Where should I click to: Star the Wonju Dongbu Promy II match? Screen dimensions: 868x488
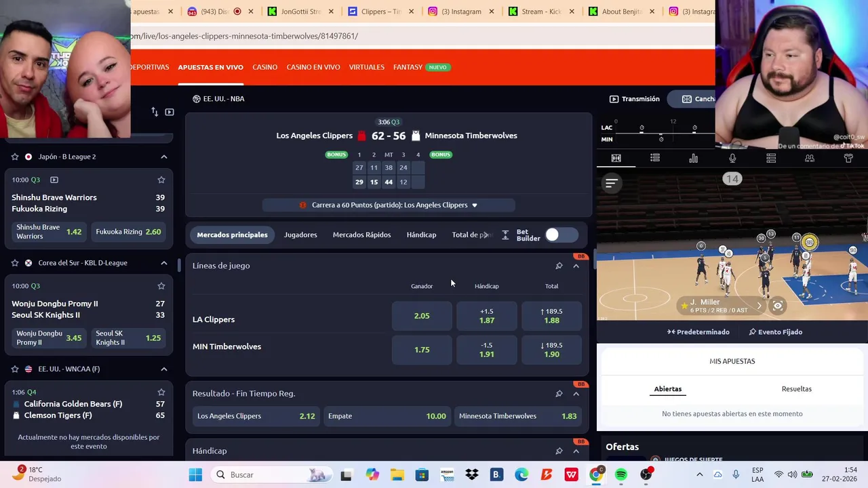point(161,286)
